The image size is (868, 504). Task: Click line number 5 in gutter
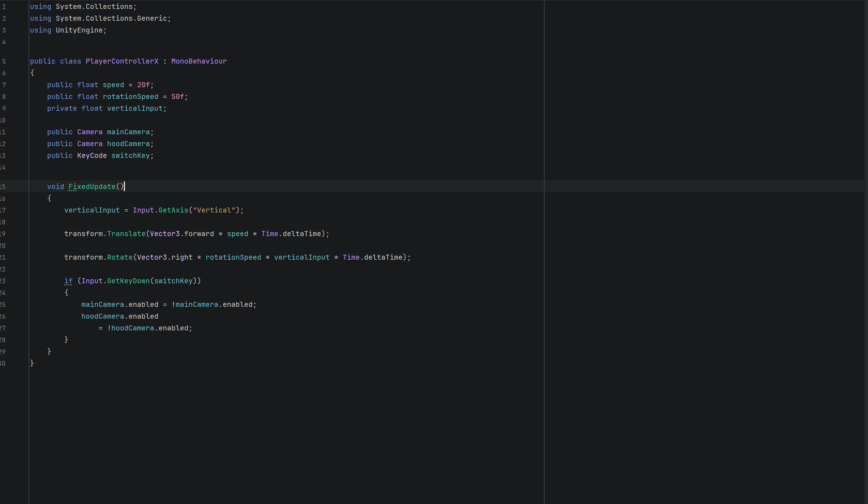click(4, 61)
